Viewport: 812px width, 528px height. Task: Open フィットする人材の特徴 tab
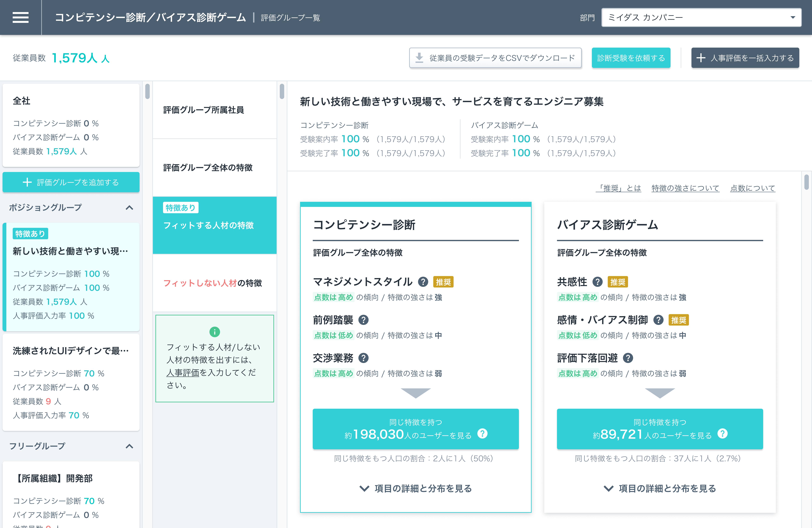(x=215, y=225)
